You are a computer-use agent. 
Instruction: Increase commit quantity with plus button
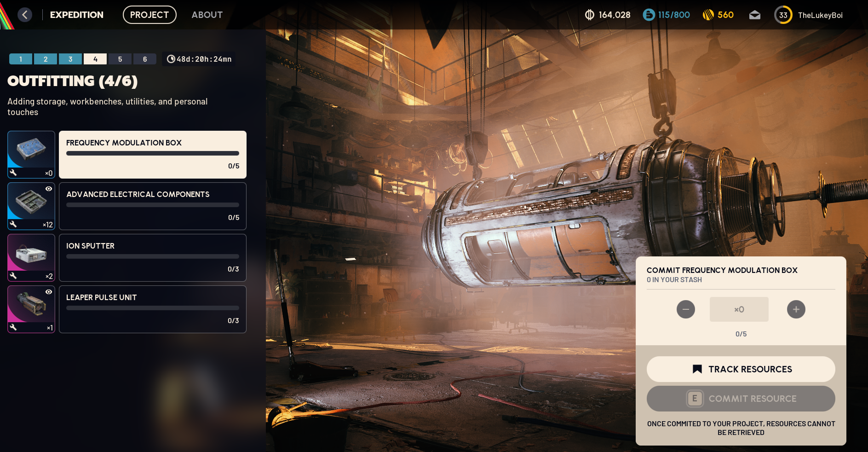pos(796,309)
